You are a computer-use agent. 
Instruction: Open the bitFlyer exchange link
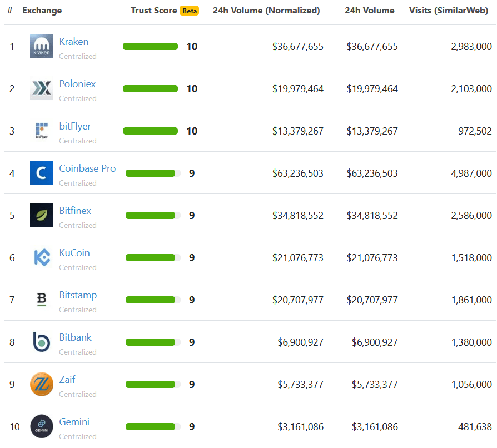pyautogui.click(x=75, y=126)
